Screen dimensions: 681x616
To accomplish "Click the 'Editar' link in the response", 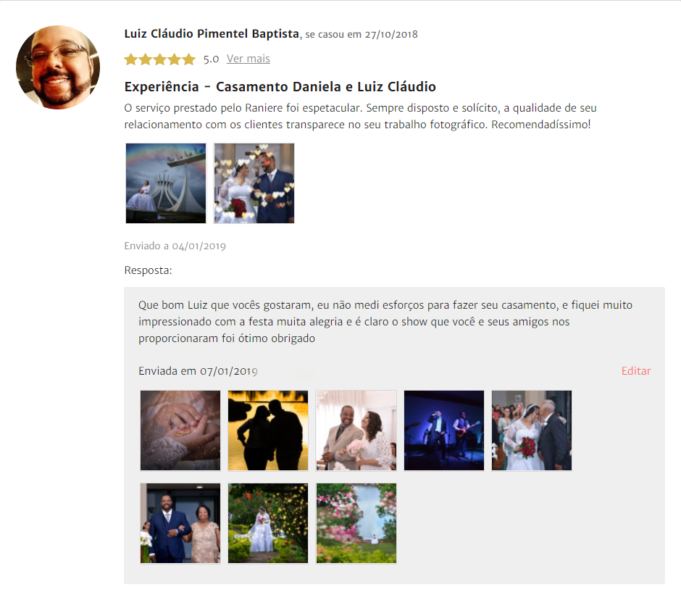I will click(636, 370).
